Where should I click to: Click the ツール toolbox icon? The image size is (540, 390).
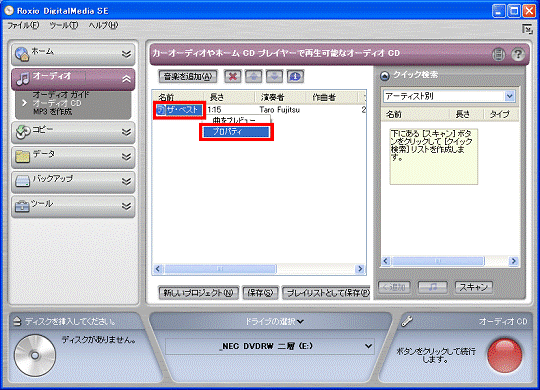coord(22,206)
